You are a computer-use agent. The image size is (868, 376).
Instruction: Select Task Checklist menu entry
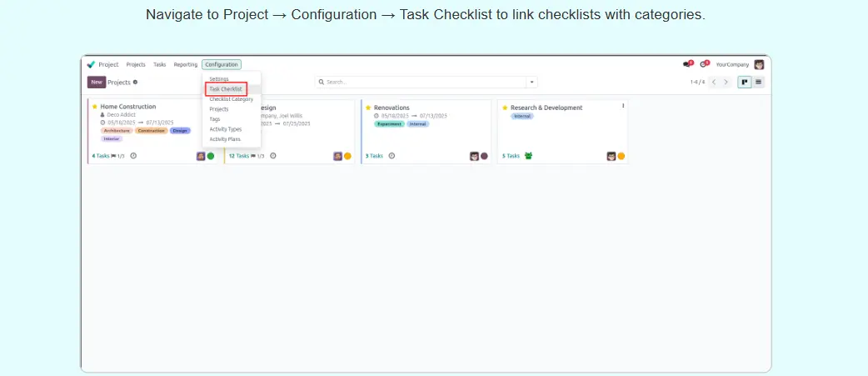coord(226,88)
